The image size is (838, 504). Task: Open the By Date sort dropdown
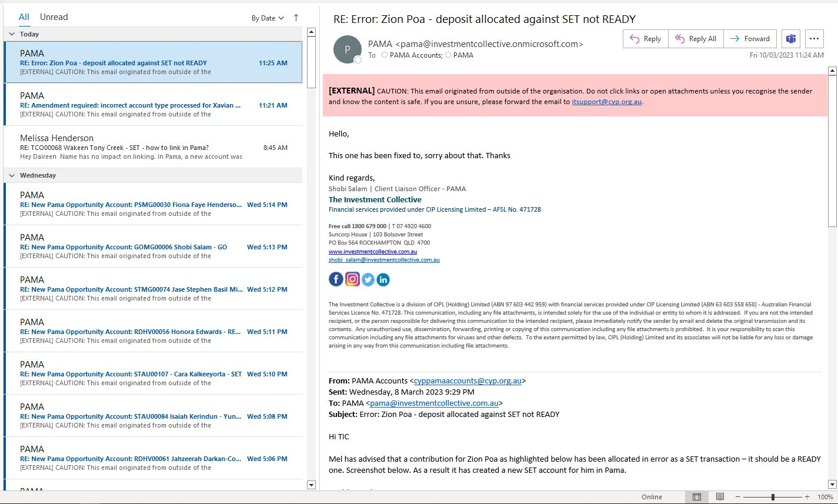coord(268,18)
